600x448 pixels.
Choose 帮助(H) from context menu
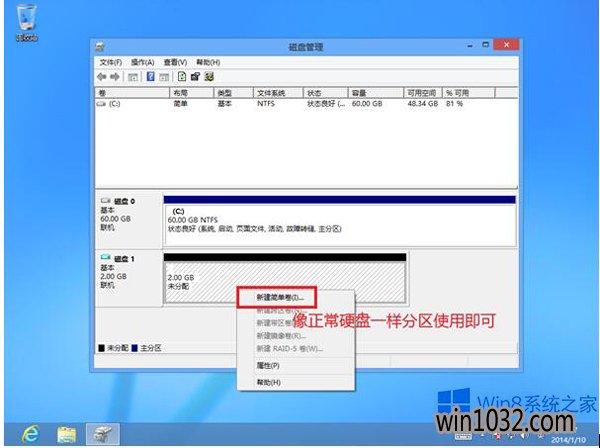269,382
